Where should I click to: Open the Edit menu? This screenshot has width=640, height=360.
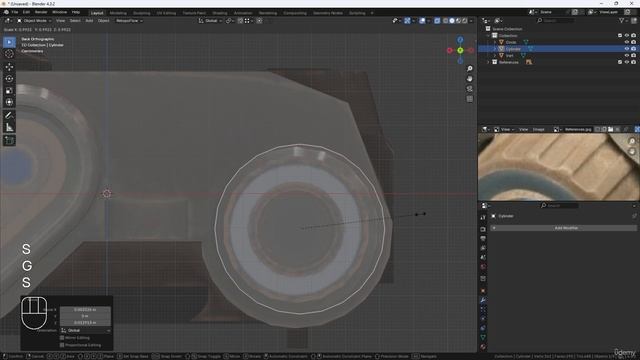coord(26,12)
